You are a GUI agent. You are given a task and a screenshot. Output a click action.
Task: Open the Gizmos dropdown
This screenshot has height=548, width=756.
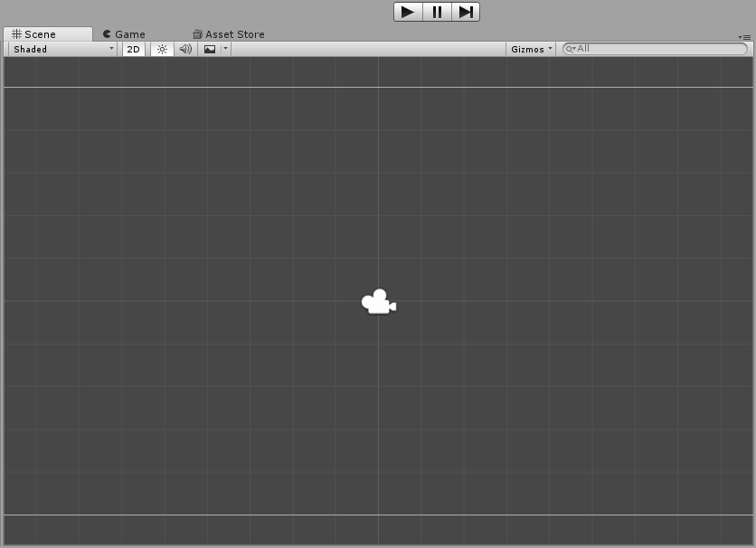tap(531, 49)
